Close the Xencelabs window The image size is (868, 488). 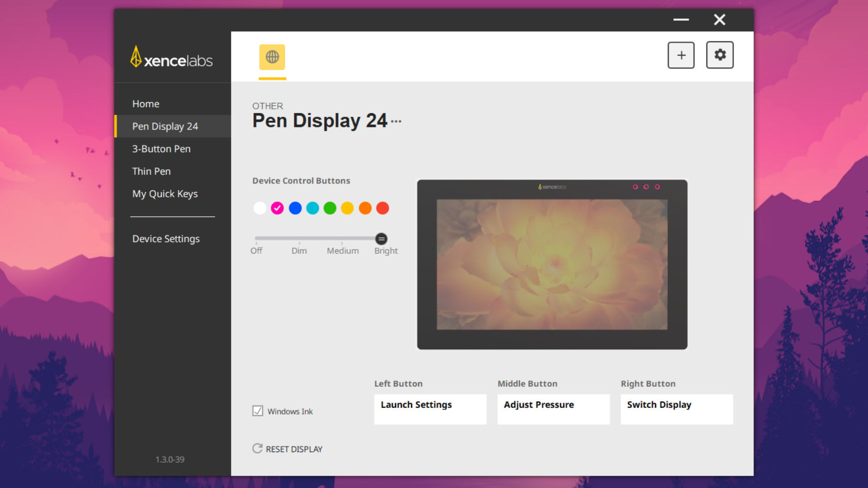pyautogui.click(x=720, y=20)
